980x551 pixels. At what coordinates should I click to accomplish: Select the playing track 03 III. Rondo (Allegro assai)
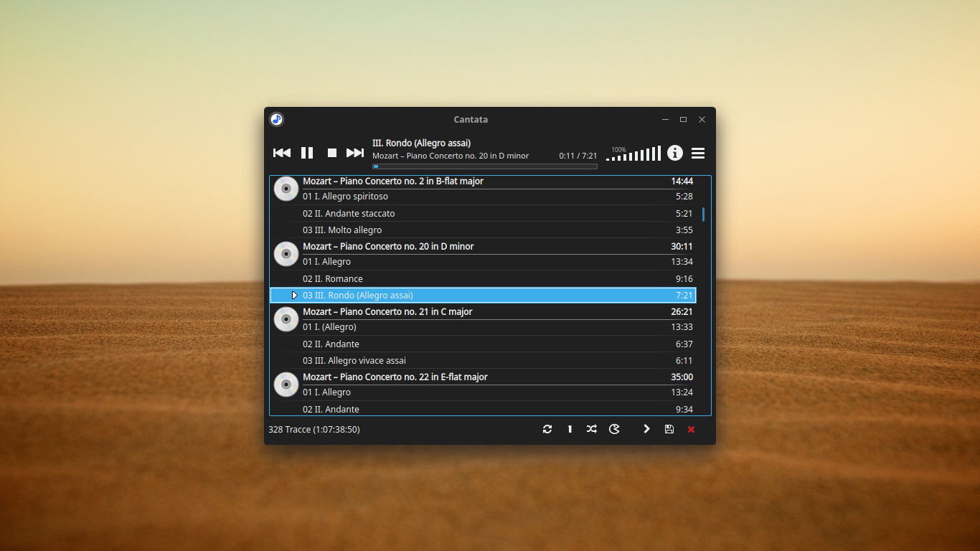tap(483, 296)
